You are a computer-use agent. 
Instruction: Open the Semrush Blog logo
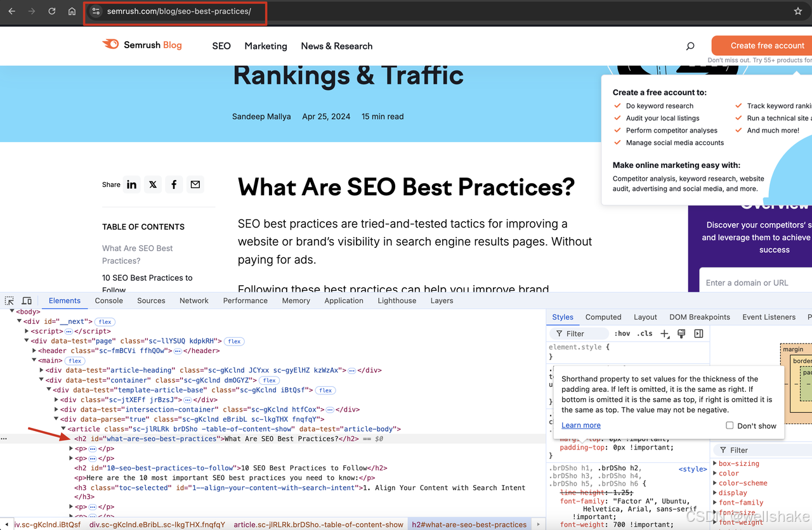[x=142, y=44]
